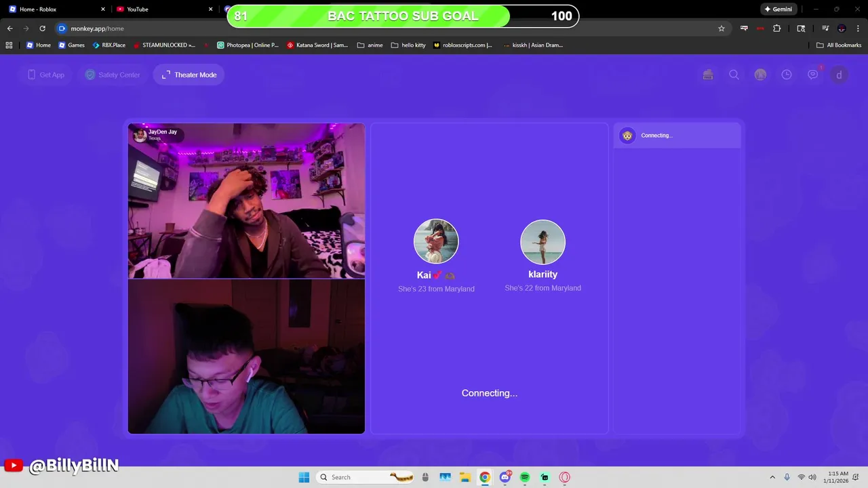Click 'She's 23 from Maryland' text
This screenshot has width=868, height=488.
[436, 289]
